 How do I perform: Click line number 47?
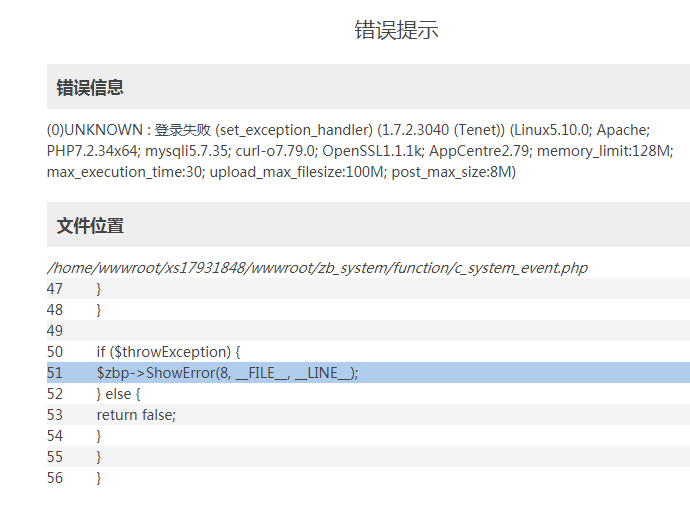pos(55,289)
